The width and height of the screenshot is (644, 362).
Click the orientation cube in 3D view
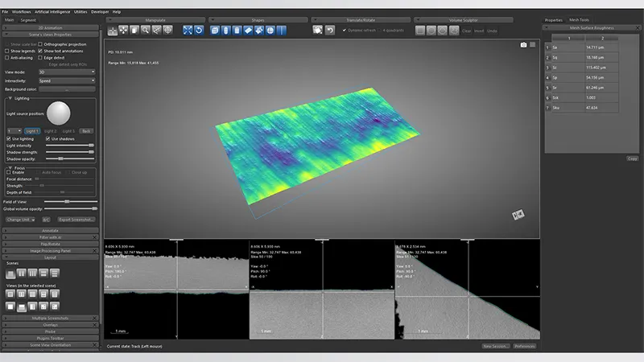[x=518, y=215]
